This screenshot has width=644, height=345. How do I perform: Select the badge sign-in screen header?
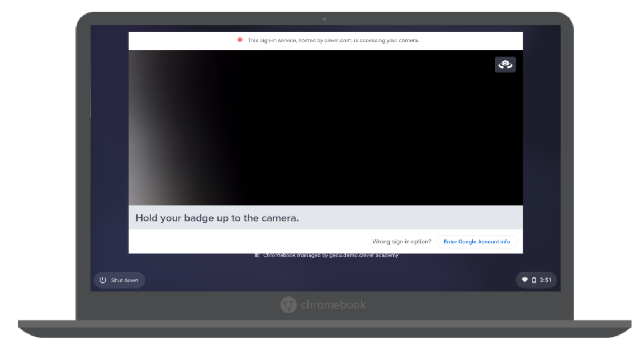(217, 218)
